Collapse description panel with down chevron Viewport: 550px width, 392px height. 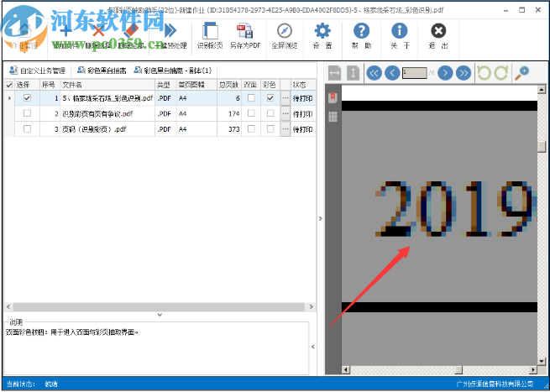click(160, 315)
